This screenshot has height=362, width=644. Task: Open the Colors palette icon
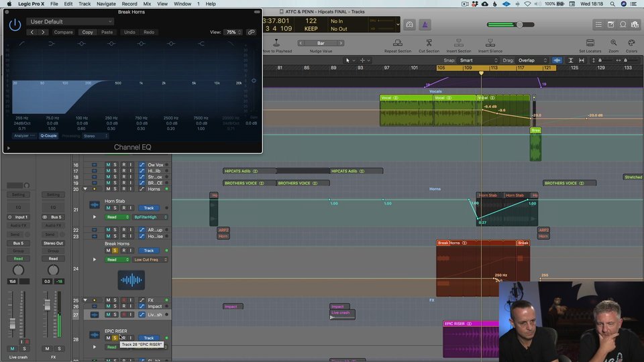[632, 43]
